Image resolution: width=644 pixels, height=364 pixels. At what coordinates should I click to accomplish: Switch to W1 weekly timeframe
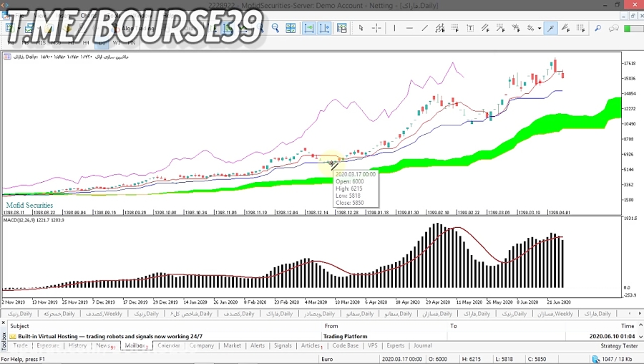pyautogui.click(x=117, y=43)
